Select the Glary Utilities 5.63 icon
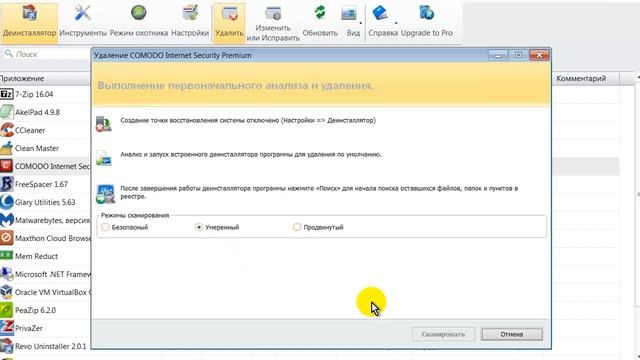Image resolution: width=640 pixels, height=360 pixels. click(7, 202)
